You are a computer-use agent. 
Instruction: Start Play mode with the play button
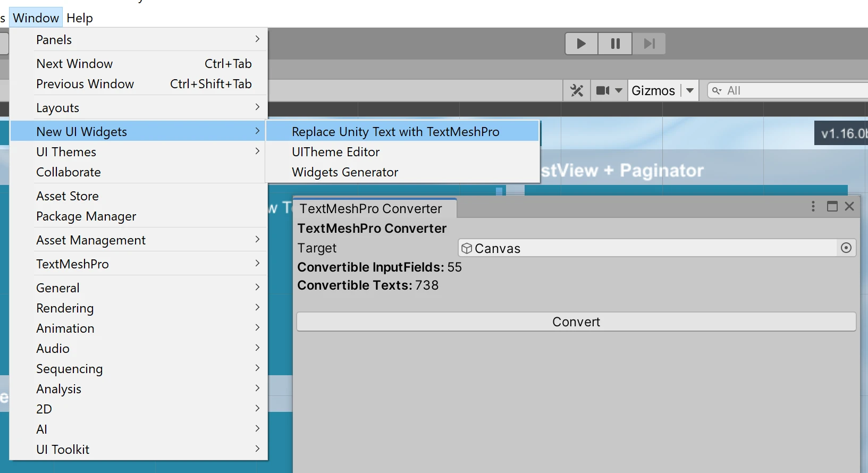[x=582, y=44]
